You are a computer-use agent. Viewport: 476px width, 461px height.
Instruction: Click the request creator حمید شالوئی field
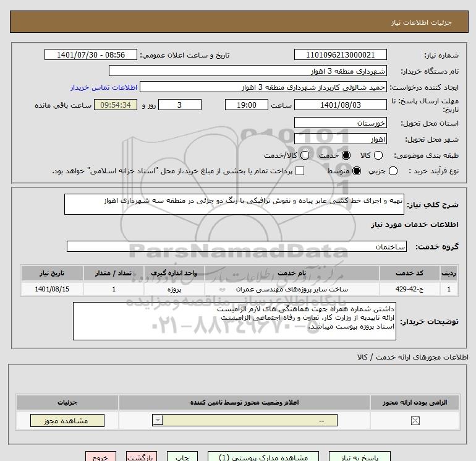click(x=263, y=87)
